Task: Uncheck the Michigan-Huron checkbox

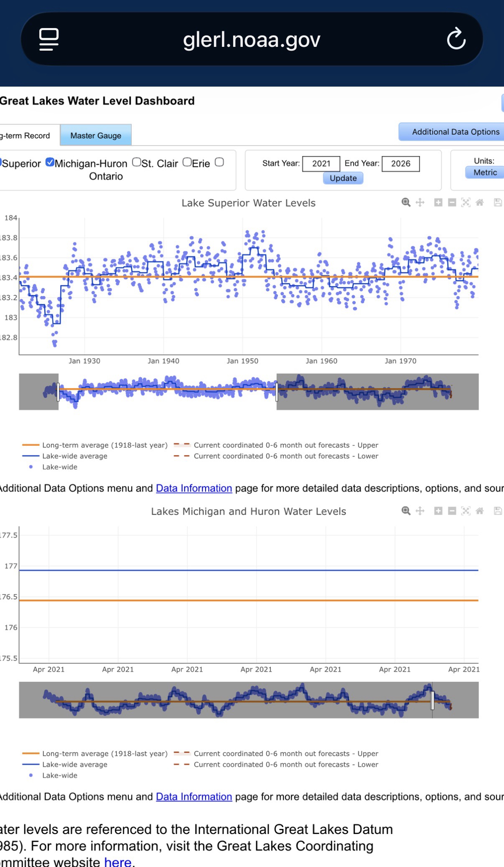Action: (50, 163)
